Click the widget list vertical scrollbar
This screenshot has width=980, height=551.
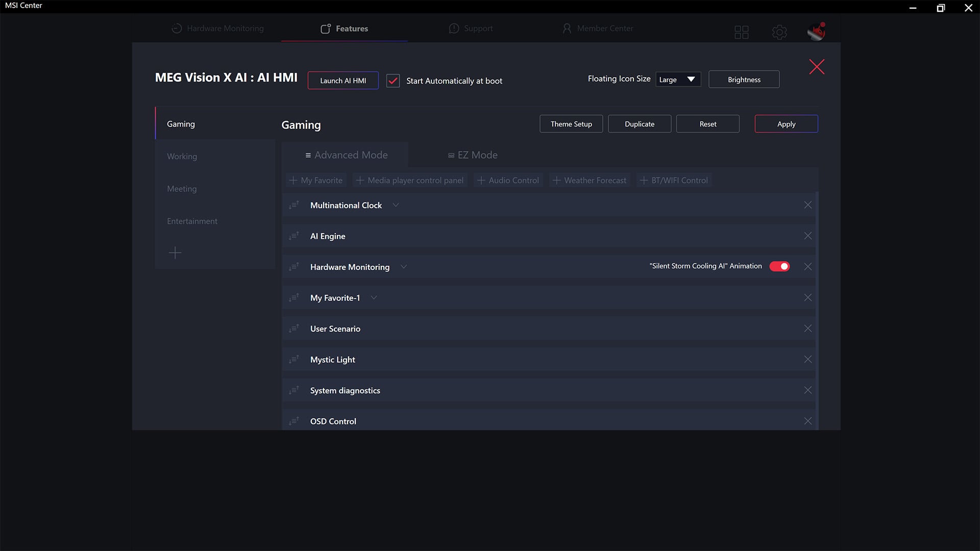click(x=817, y=310)
